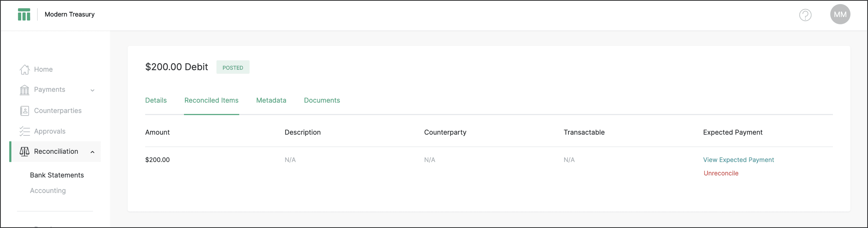This screenshot has height=228, width=868.
Task: Click the Home icon in the sidebar
Action: click(x=24, y=69)
